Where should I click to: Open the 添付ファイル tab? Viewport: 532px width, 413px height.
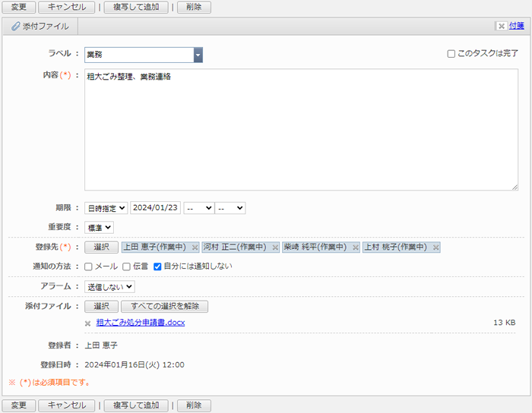[40, 27]
